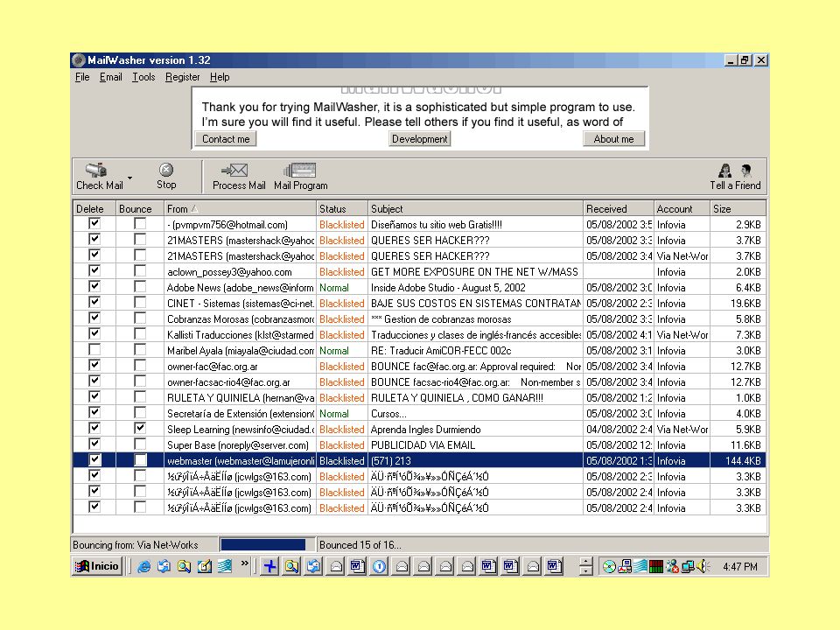Uncheck Bounce for the Sleep Learning message
Image resolution: width=840 pixels, height=630 pixels.
tap(140, 428)
